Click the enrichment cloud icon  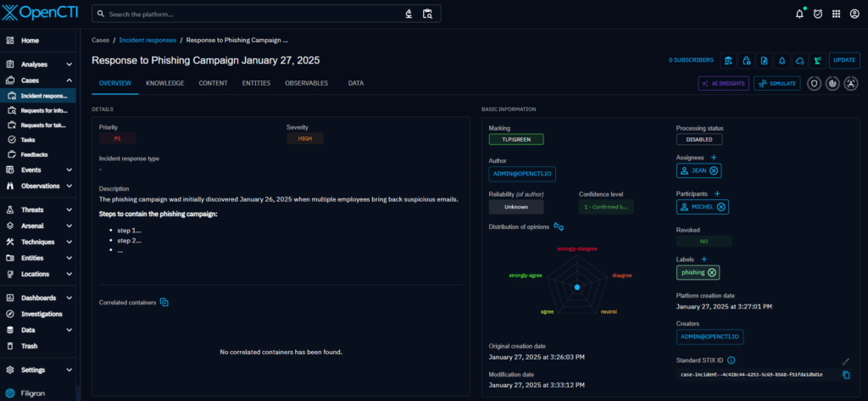pos(800,60)
